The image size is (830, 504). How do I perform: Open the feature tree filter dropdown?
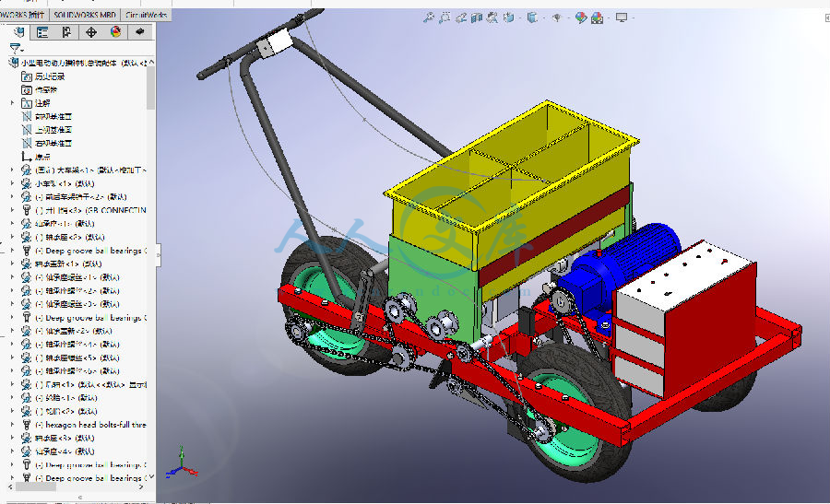click(16, 48)
